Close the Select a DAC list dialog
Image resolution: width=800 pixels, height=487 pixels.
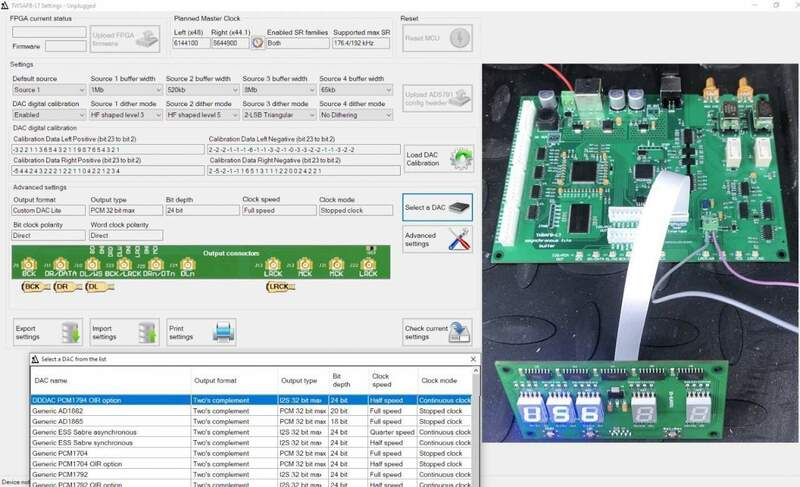(x=473, y=359)
